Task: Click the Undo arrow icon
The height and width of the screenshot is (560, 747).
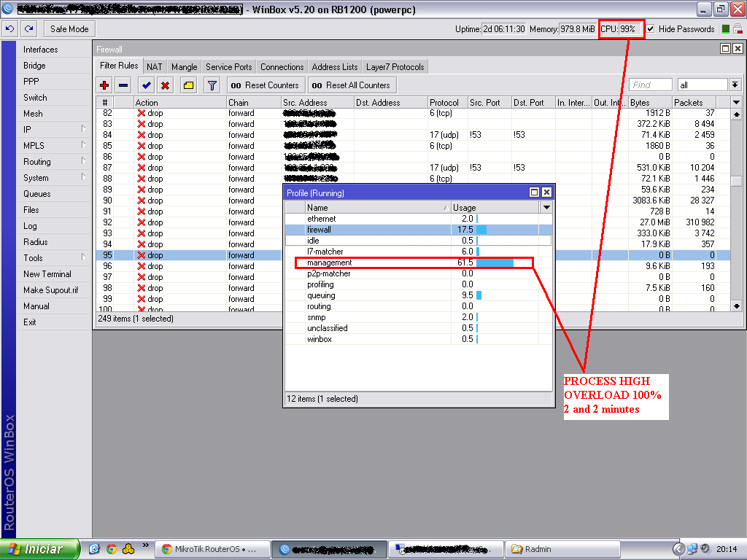Action: 9,29
